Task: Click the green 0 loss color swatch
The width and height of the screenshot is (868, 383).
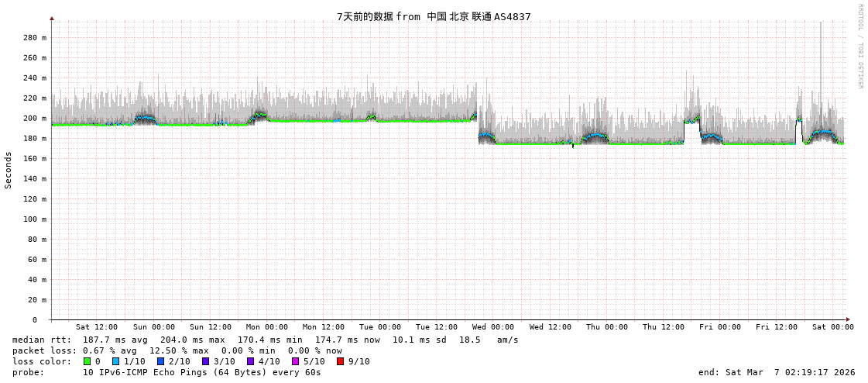Action: click(87, 361)
